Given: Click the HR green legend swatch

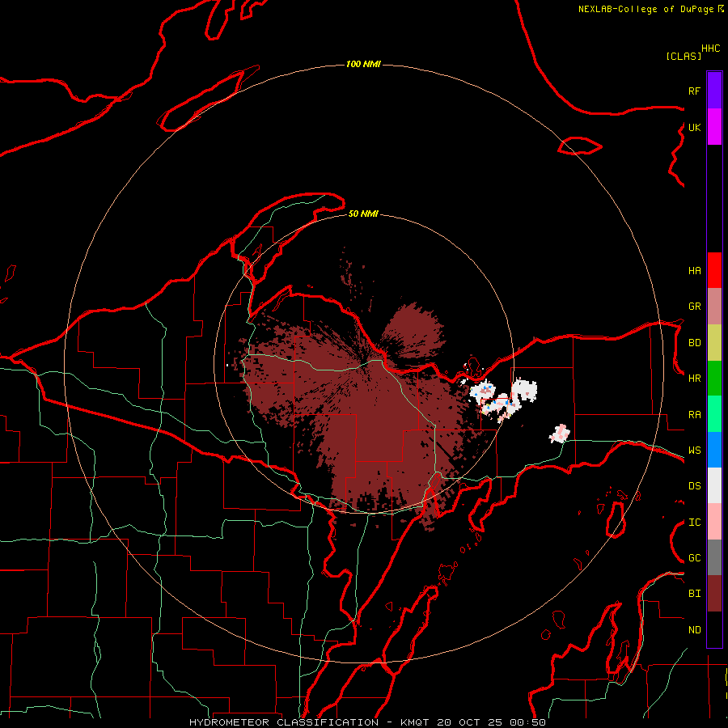Looking at the screenshot, I should pos(714,379).
